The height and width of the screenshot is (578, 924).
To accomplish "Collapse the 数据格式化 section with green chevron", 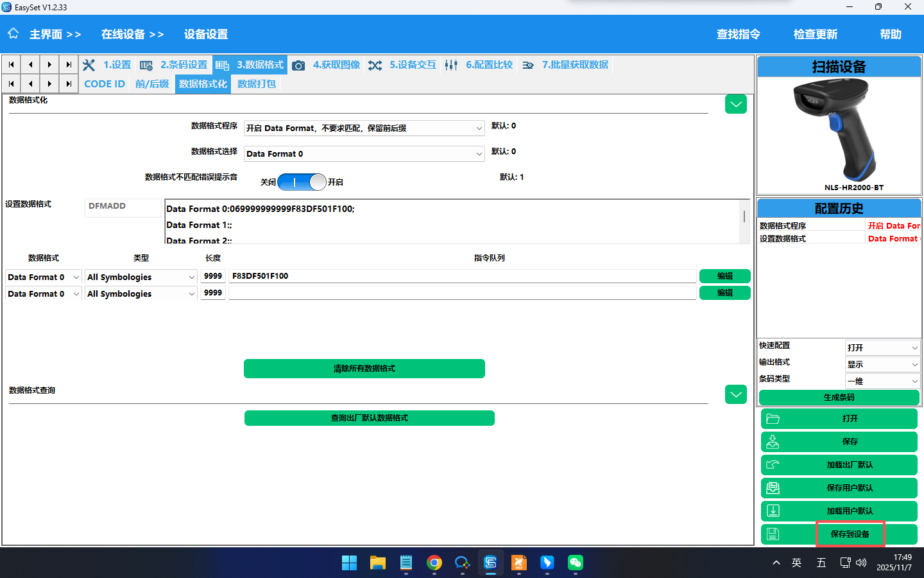I will tap(735, 104).
